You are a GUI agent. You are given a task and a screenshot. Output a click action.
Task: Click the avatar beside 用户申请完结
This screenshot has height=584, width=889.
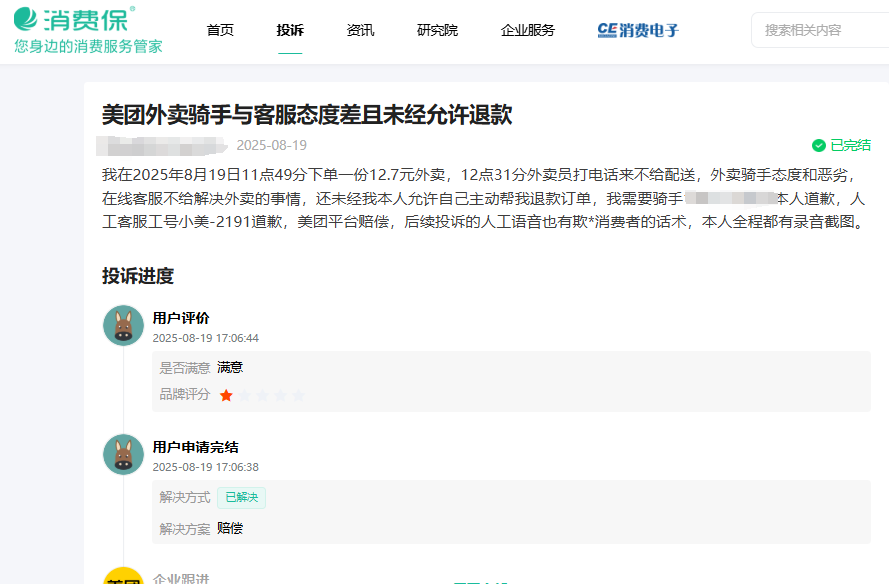pyautogui.click(x=124, y=455)
